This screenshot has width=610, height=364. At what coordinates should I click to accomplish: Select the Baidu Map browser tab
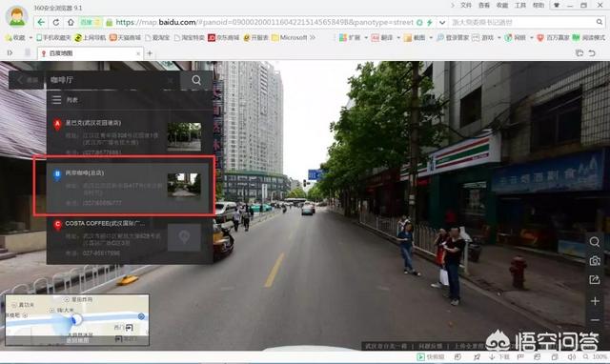pos(91,53)
